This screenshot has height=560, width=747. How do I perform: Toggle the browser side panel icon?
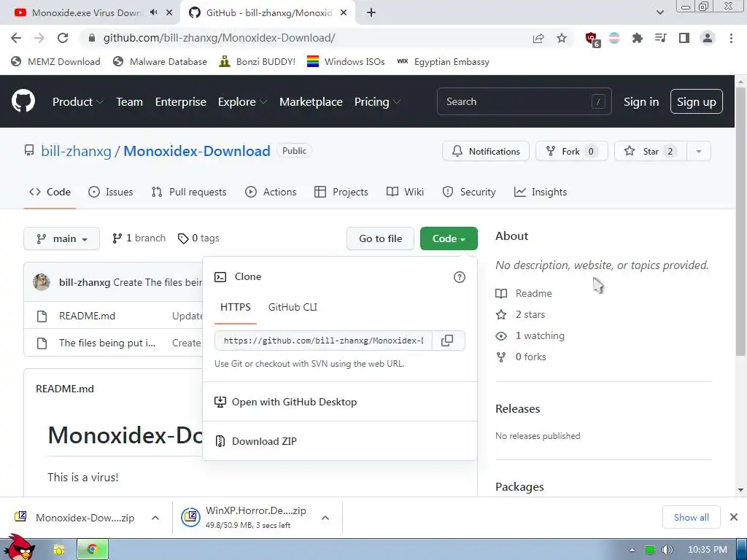(x=684, y=38)
